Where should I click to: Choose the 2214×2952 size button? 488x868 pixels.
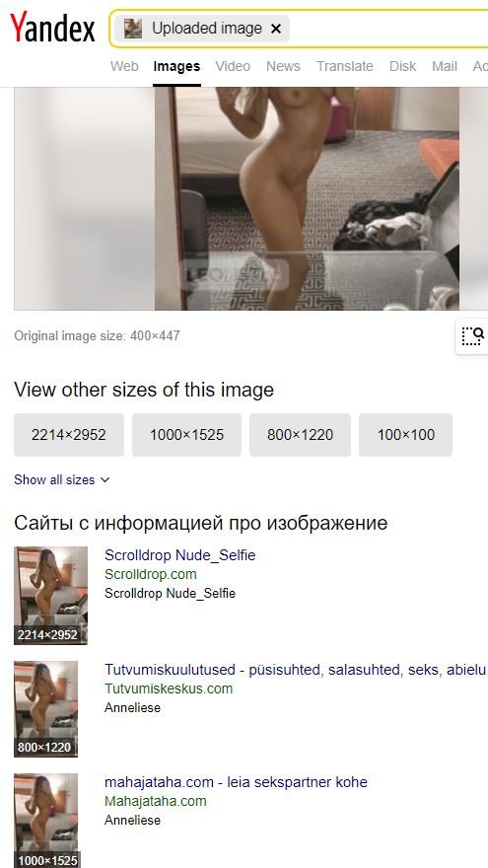(69, 435)
